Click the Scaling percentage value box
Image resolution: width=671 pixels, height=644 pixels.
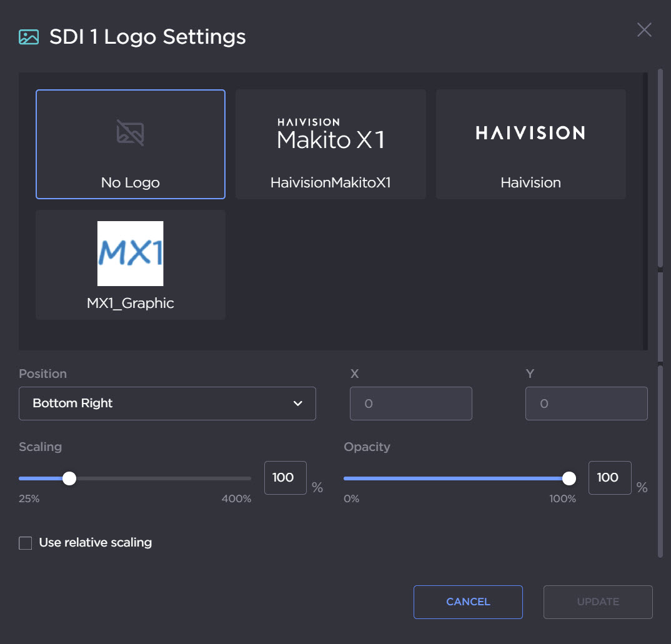(285, 478)
